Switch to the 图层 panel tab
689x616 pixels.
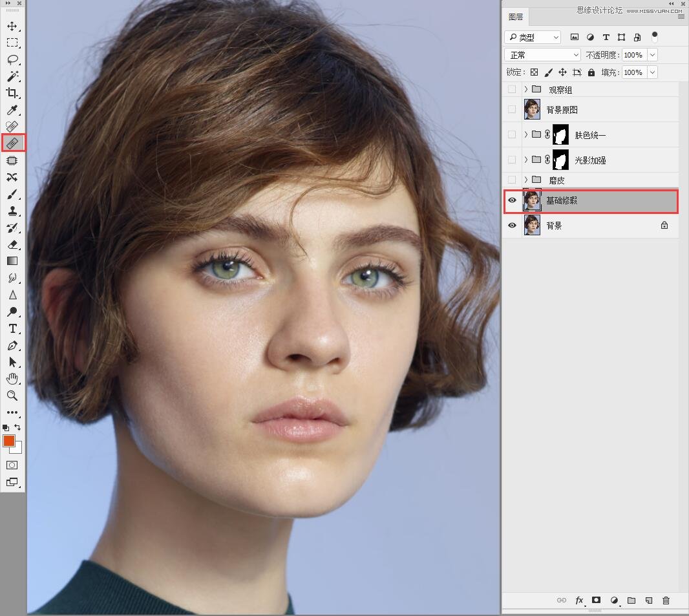pyautogui.click(x=515, y=17)
